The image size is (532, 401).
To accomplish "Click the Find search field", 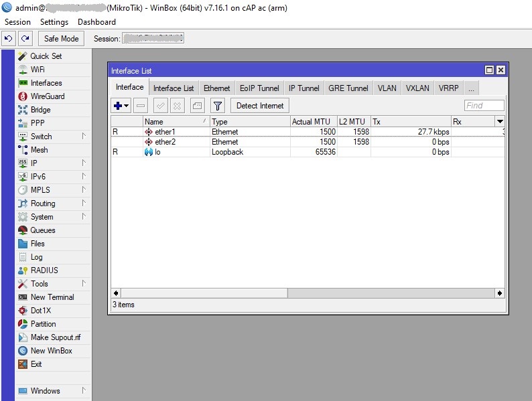I will pyautogui.click(x=484, y=105).
